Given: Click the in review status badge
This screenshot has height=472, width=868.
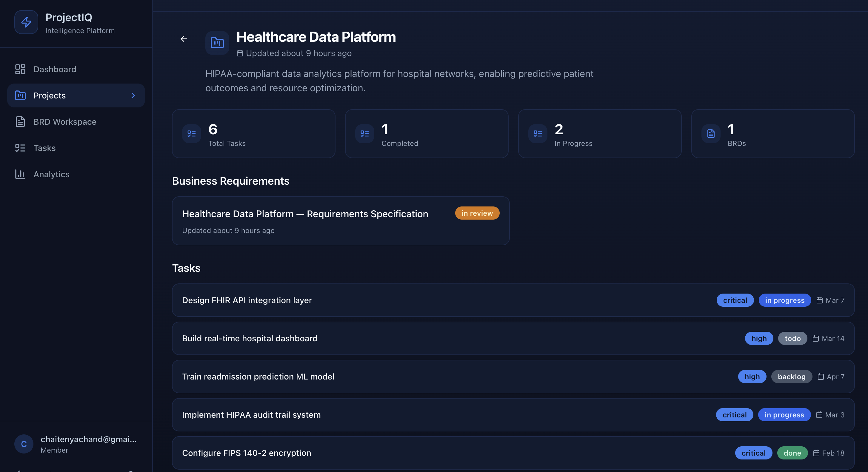Looking at the screenshot, I should [477, 213].
